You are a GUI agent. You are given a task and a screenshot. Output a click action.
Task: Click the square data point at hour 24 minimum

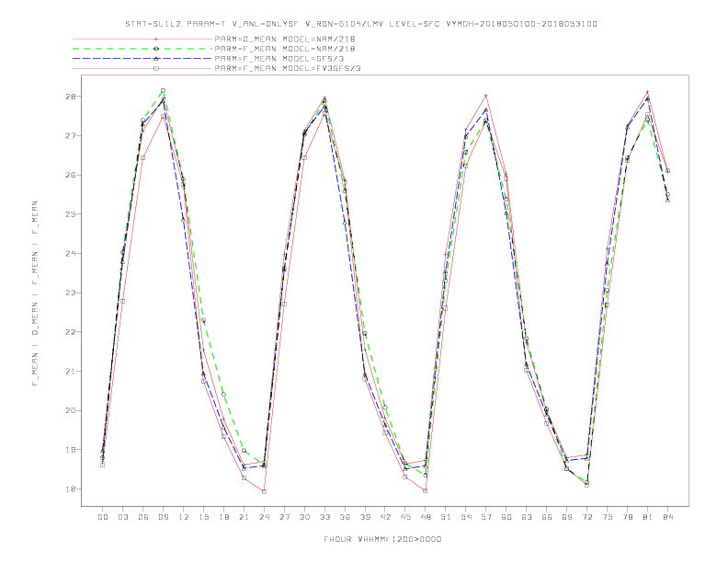click(264, 491)
